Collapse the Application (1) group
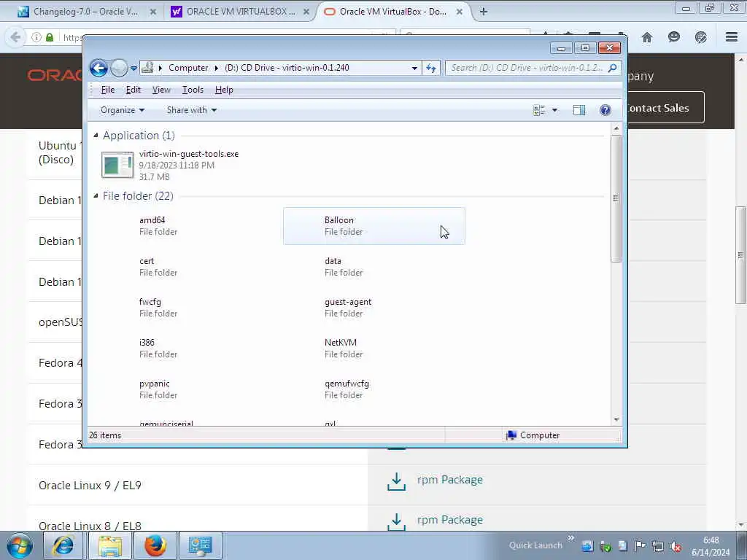Viewport: 747px width, 560px height. pyautogui.click(x=96, y=136)
